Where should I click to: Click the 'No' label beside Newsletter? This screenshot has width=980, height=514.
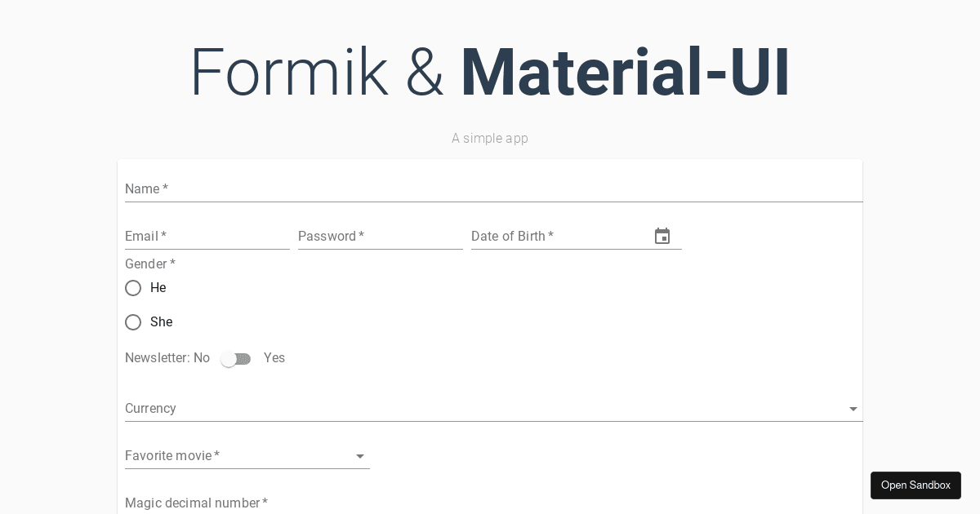[x=202, y=358]
